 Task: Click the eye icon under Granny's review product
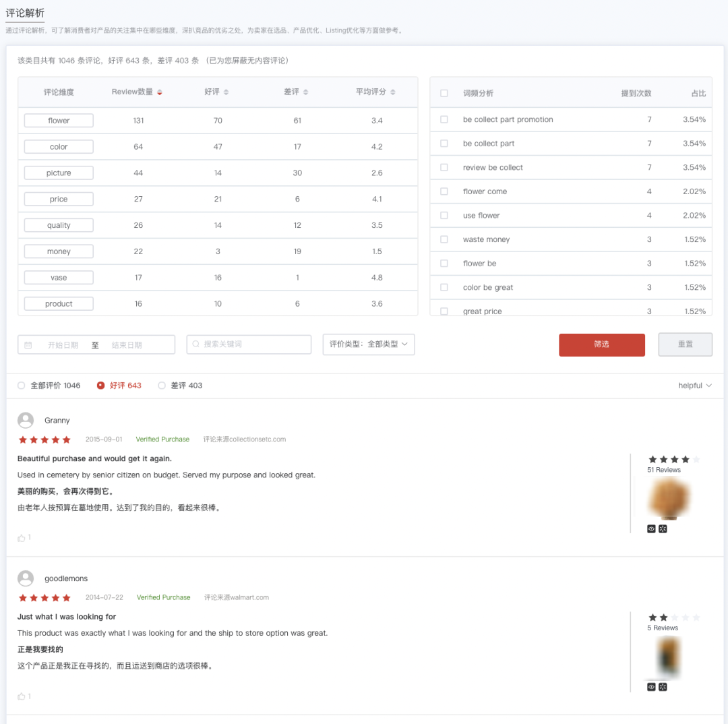(651, 529)
